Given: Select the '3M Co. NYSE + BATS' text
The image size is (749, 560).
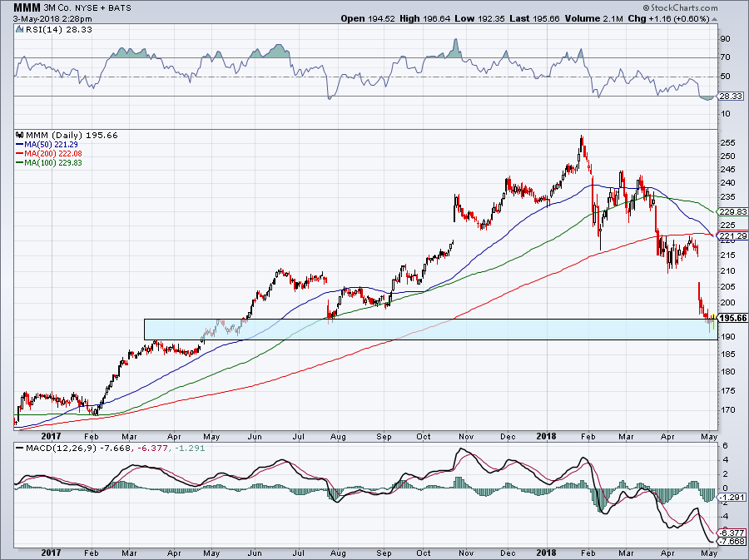Looking at the screenshot, I should (88, 8).
